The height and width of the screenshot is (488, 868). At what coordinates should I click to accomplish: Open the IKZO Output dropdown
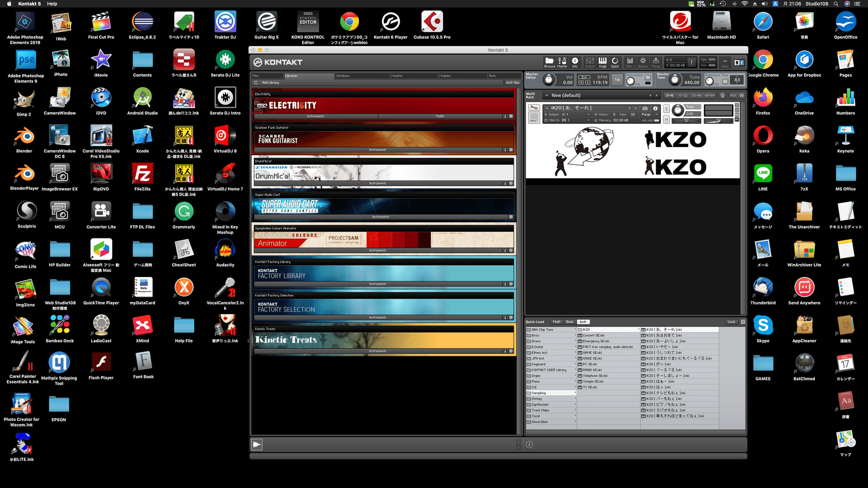click(567, 114)
